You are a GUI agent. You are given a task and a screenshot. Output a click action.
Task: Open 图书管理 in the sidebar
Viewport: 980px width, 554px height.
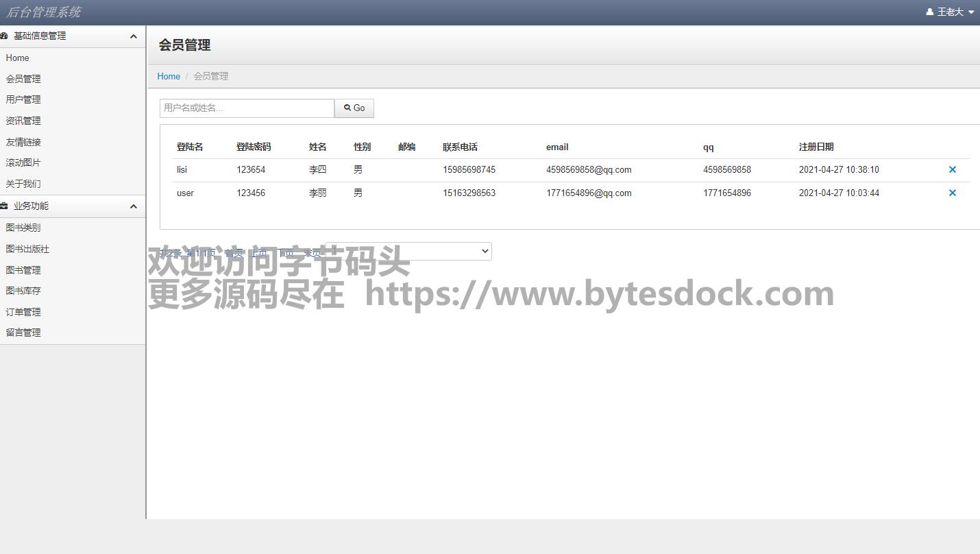click(23, 270)
